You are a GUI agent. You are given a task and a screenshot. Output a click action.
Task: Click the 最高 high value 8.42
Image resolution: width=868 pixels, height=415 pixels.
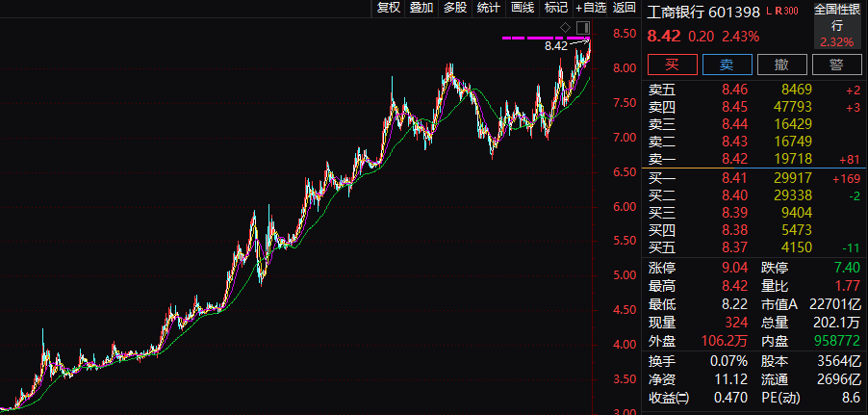(x=734, y=286)
